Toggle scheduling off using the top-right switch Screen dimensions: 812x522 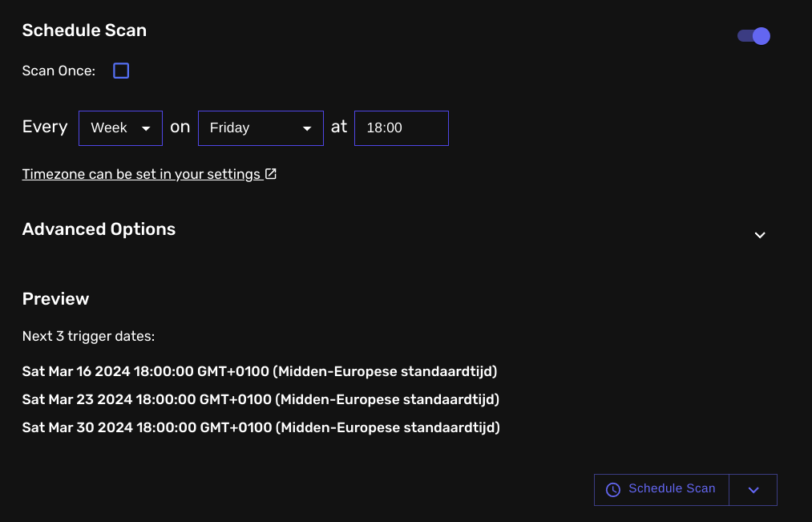pos(752,36)
